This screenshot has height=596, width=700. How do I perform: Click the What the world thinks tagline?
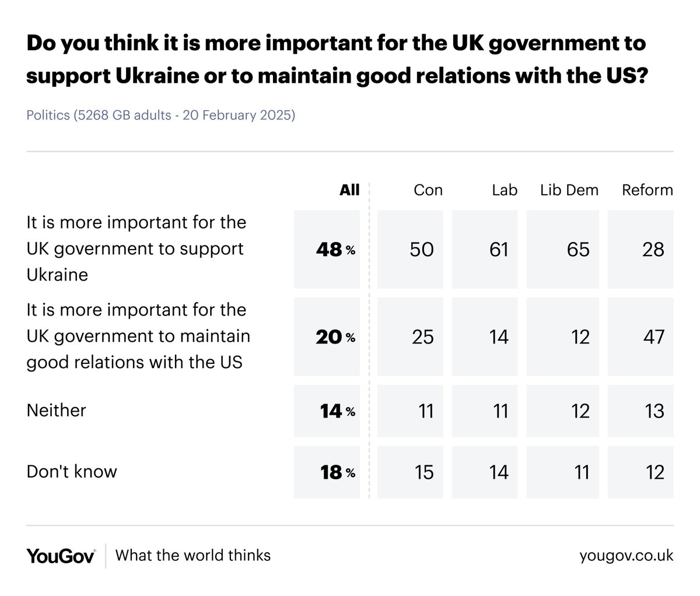pyautogui.click(x=193, y=555)
